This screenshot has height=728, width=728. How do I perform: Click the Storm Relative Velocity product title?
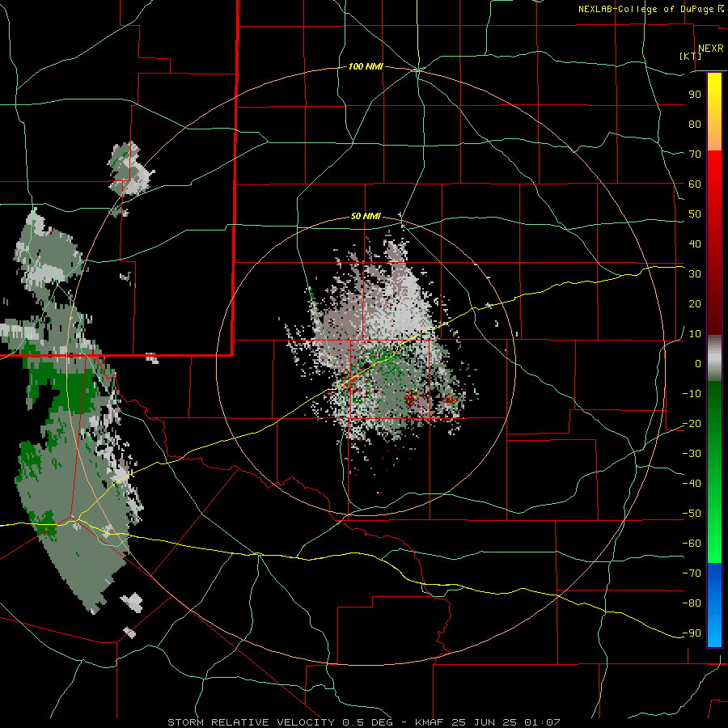[x=251, y=722]
